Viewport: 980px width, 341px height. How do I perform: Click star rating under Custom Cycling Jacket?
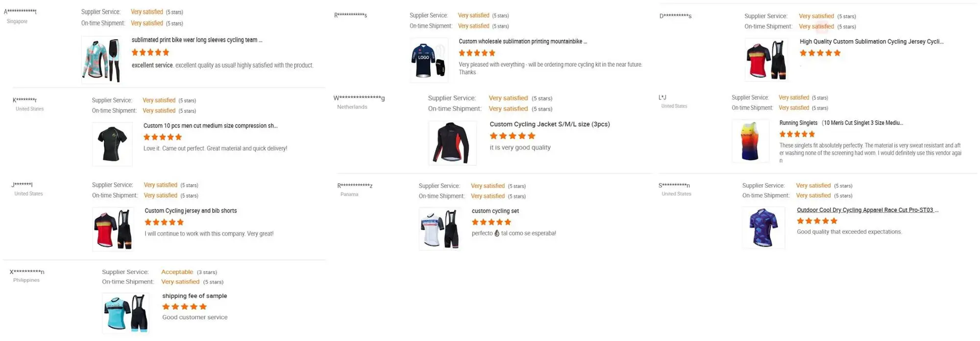click(513, 136)
